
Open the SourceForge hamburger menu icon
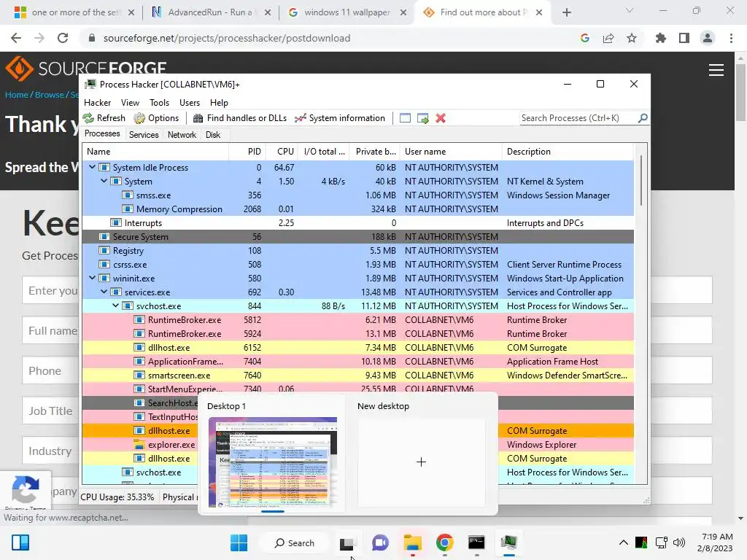[x=716, y=70]
